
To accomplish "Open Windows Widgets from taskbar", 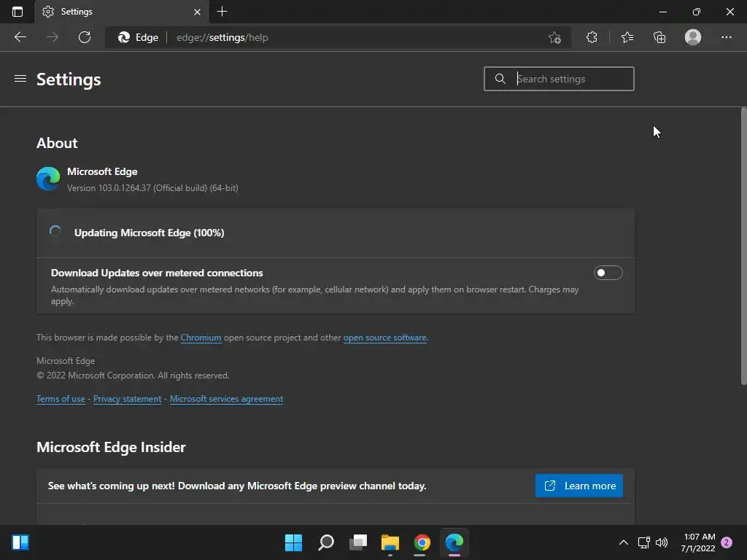I will [20, 542].
